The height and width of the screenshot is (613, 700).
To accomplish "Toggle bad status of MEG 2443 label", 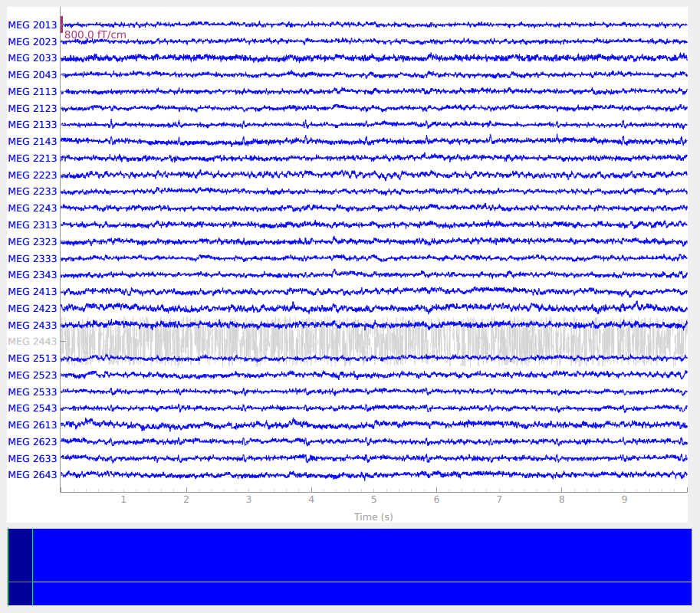I will (32, 342).
